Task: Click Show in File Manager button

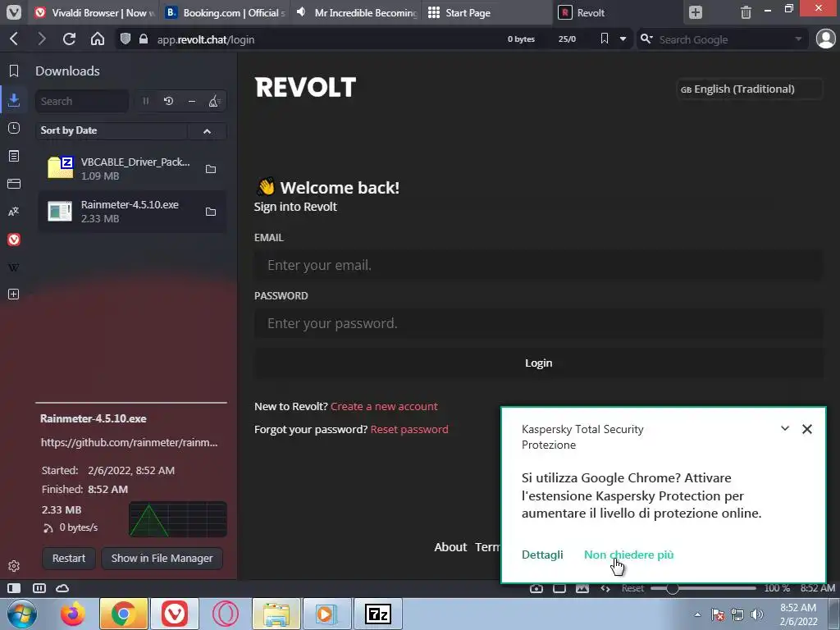Action: [x=162, y=558]
